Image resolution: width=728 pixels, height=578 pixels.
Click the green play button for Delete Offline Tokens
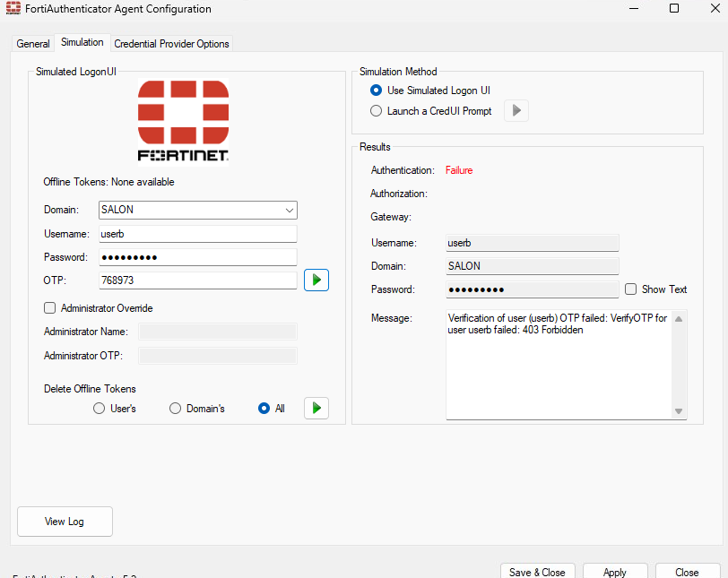pyautogui.click(x=316, y=408)
